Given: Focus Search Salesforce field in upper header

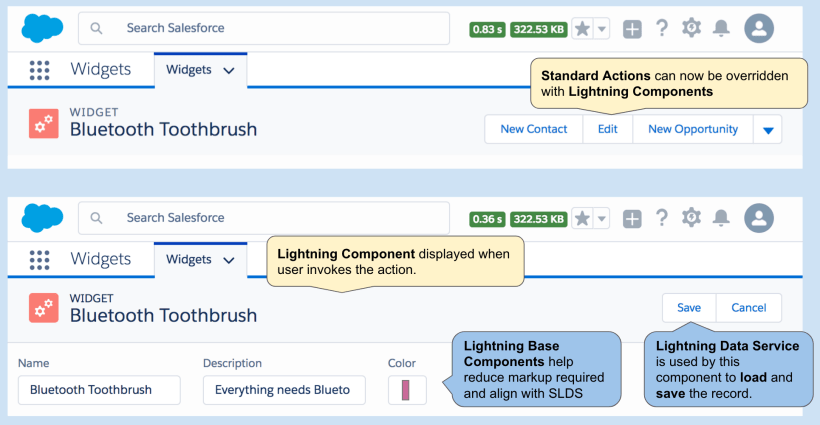Looking at the screenshot, I should tap(264, 28).
